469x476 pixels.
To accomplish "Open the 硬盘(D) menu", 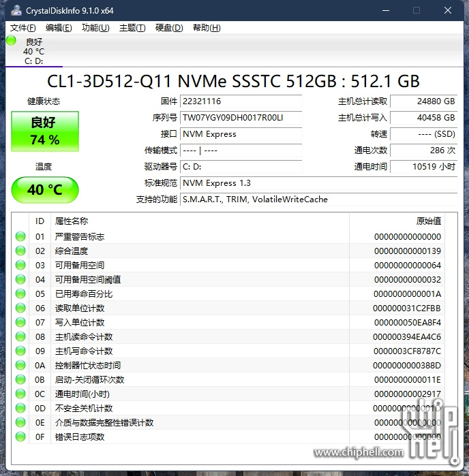I will tap(169, 28).
